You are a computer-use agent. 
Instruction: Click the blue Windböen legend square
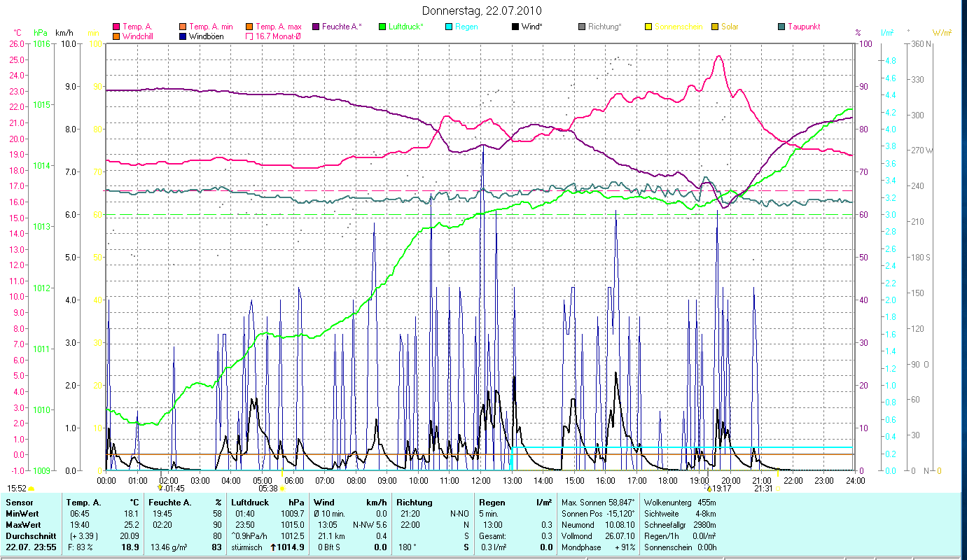pyautogui.click(x=182, y=36)
